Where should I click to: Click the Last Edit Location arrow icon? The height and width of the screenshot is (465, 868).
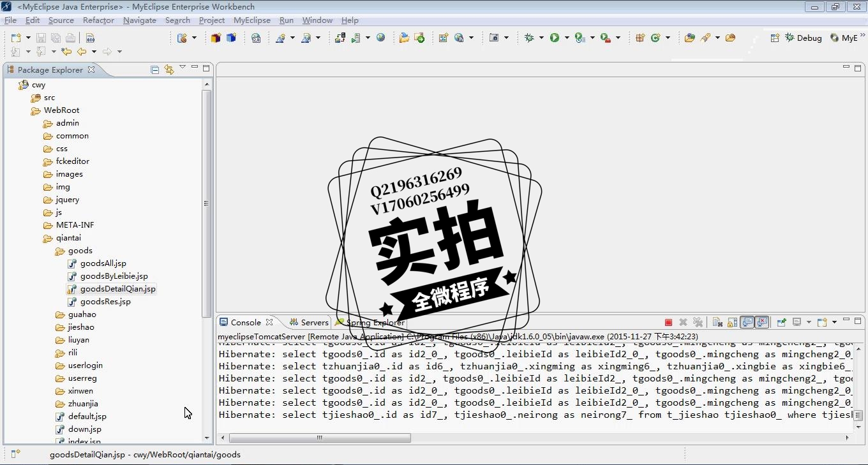coord(66,52)
